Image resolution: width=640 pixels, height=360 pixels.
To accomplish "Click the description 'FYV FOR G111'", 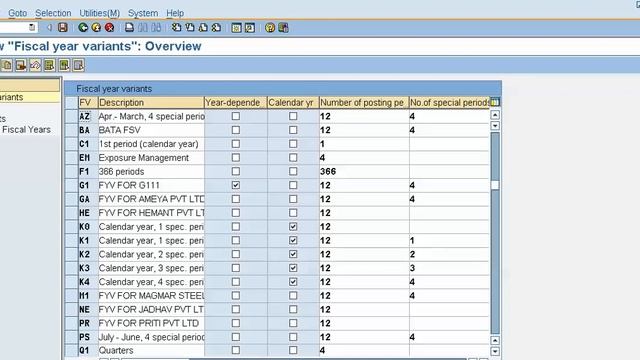I will coord(129,185).
